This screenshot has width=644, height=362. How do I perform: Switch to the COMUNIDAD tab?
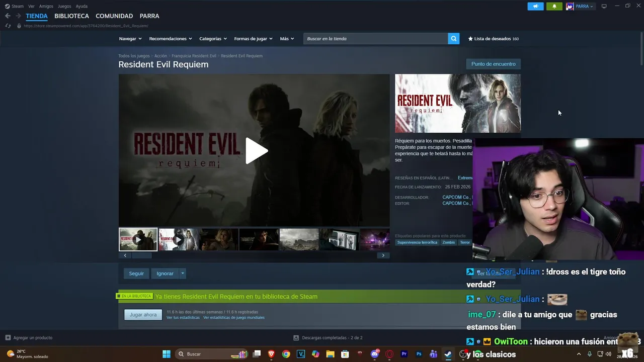tap(114, 16)
